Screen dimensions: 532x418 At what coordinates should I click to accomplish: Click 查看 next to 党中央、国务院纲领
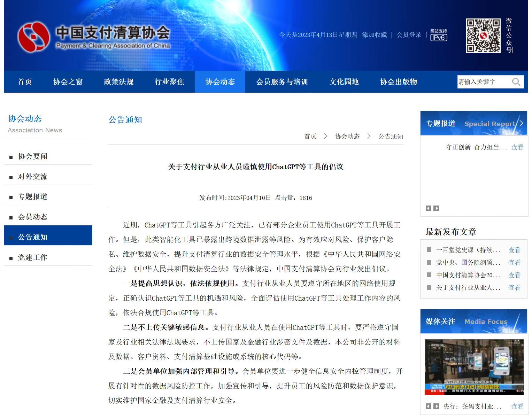click(515, 263)
